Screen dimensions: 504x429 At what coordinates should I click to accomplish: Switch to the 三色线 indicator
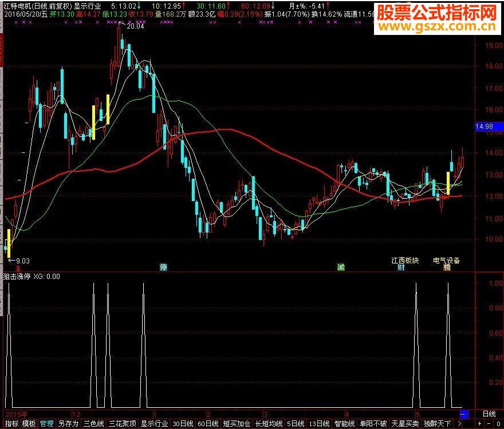click(94, 424)
